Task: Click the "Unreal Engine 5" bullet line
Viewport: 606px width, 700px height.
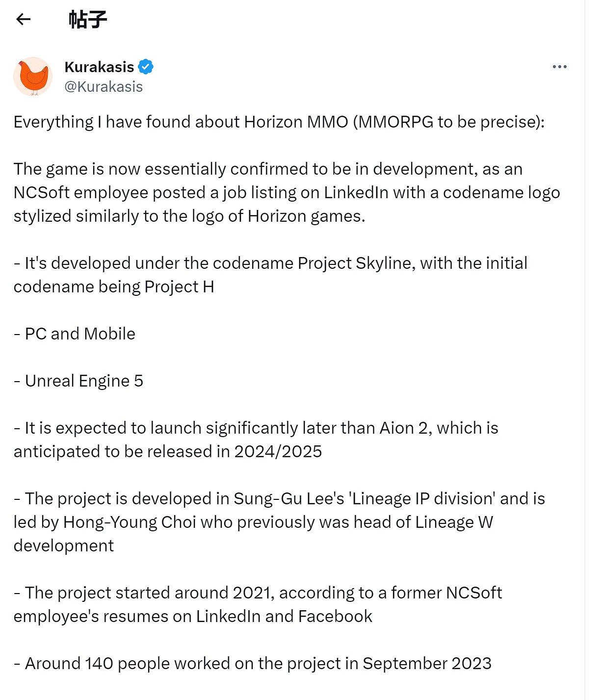Action: [79, 381]
